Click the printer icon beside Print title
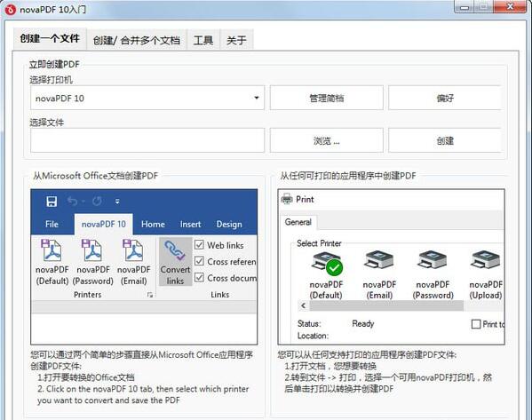 click(287, 199)
